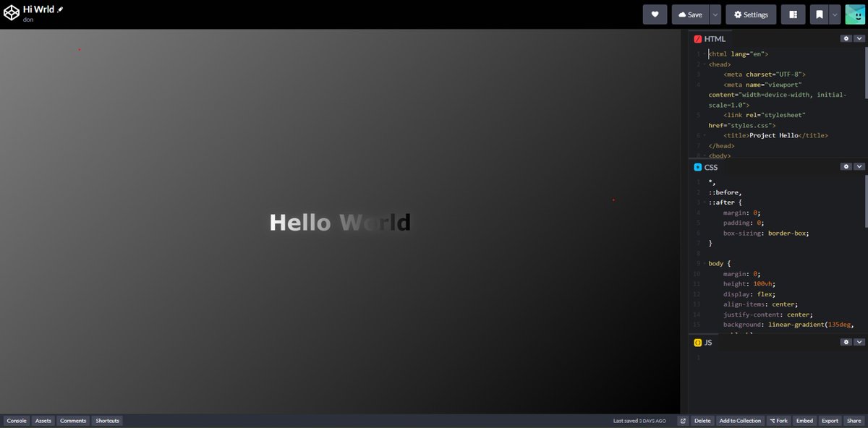Open JS editor settings gear
The image size is (868, 428).
coord(846,342)
